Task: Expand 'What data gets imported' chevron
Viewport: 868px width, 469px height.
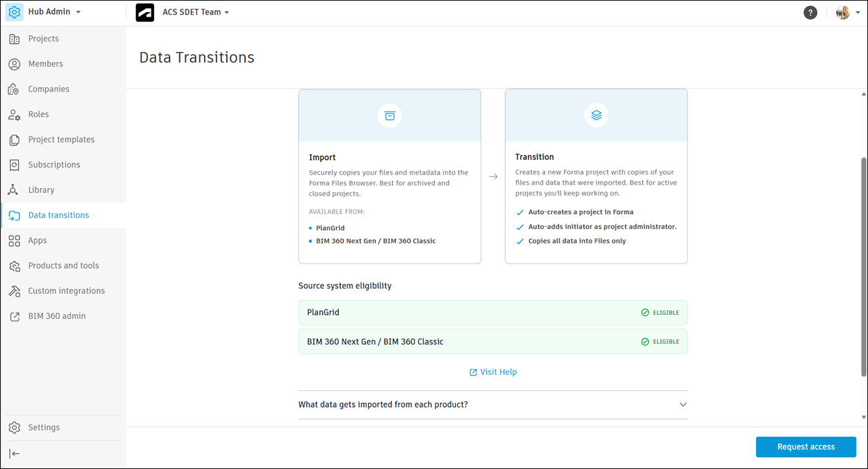Action: 683,405
